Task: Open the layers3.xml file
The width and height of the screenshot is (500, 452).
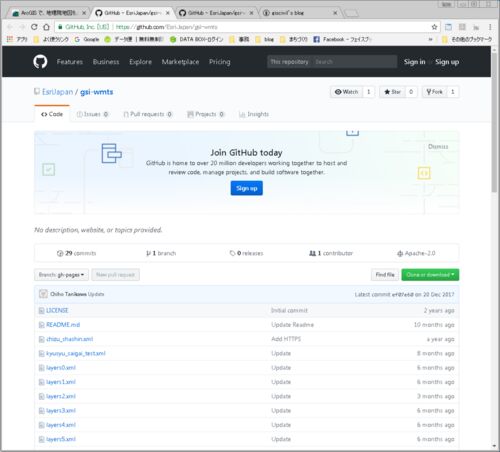Action: tap(61, 411)
